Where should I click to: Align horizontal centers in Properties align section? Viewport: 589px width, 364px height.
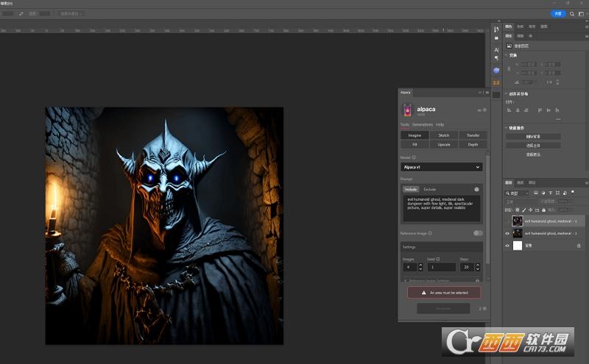[x=518, y=110]
